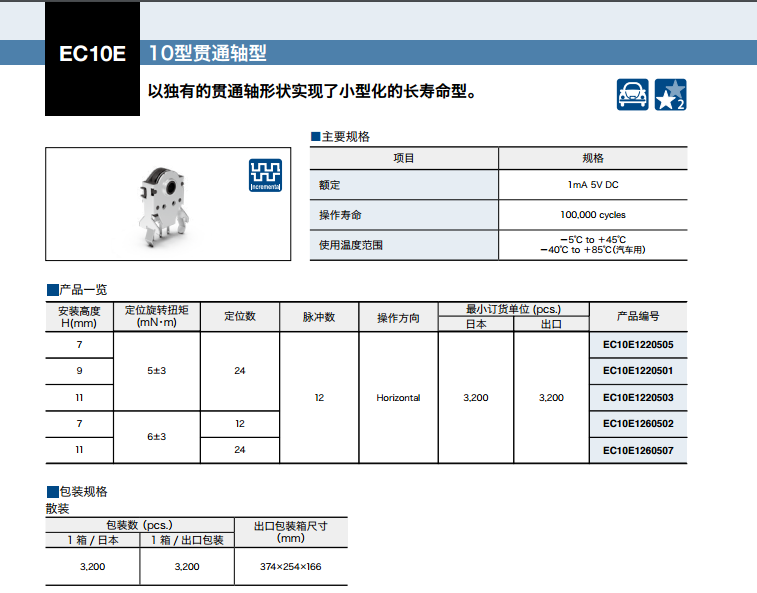Click the 10型贯通轴型 header title

207,53
